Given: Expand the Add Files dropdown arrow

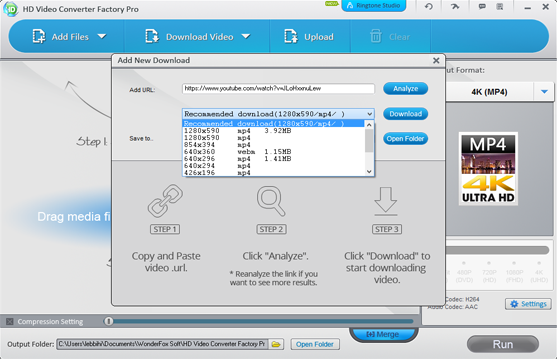Looking at the screenshot, I should click(x=102, y=36).
